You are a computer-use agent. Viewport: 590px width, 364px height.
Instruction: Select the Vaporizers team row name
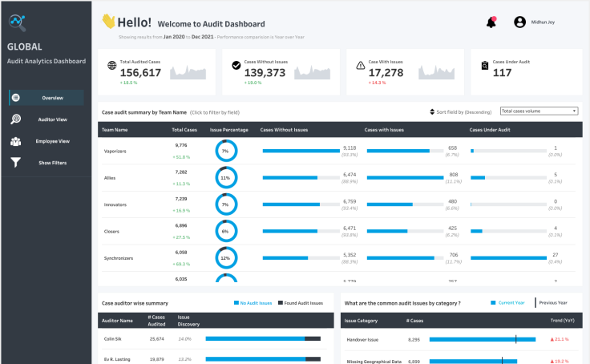click(x=115, y=151)
